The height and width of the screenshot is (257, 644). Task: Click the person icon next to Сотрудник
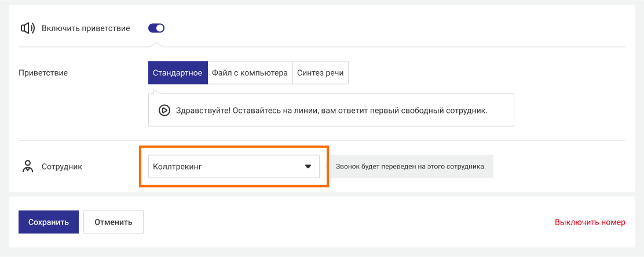tap(27, 166)
